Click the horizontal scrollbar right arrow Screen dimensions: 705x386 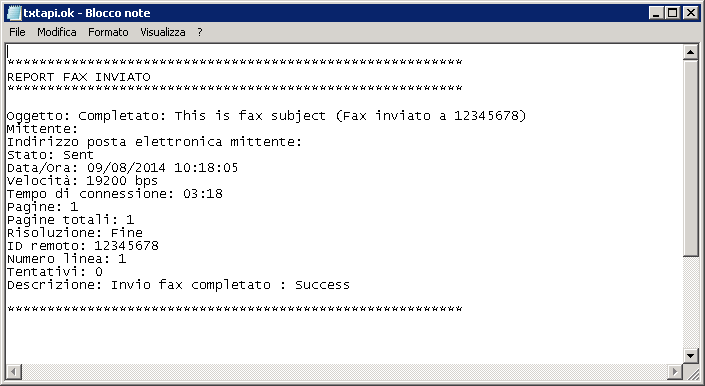pos(675,372)
